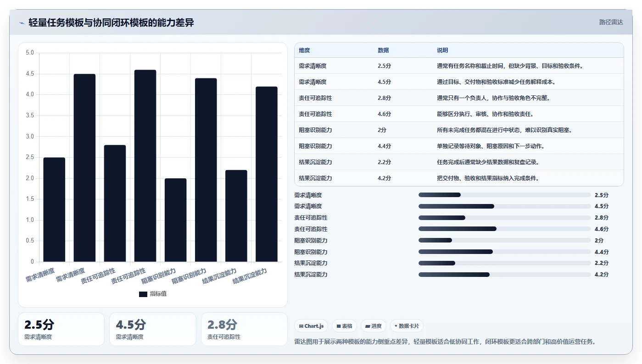Select the description '能够区分执行、审核、协作和验收责任。'
The width and height of the screenshot is (642, 364).
pos(485,114)
